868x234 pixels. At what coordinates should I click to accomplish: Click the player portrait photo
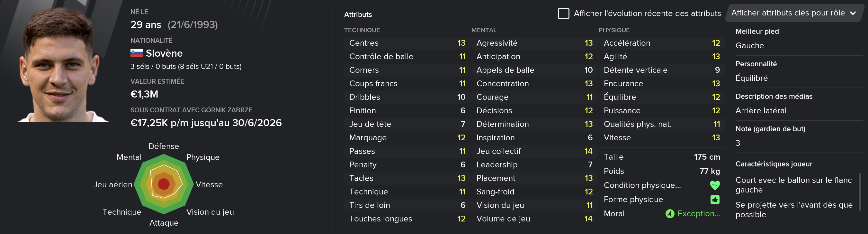(x=63, y=65)
